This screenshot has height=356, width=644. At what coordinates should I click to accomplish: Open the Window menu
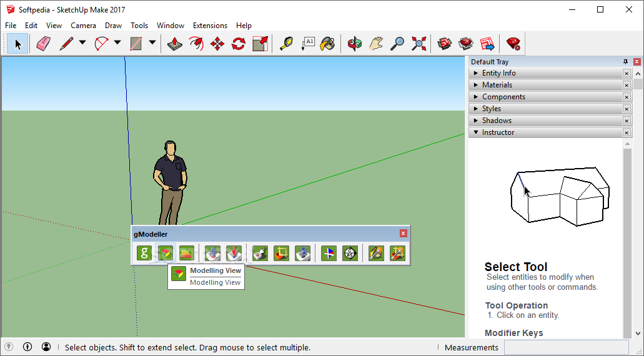tap(171, 26)
